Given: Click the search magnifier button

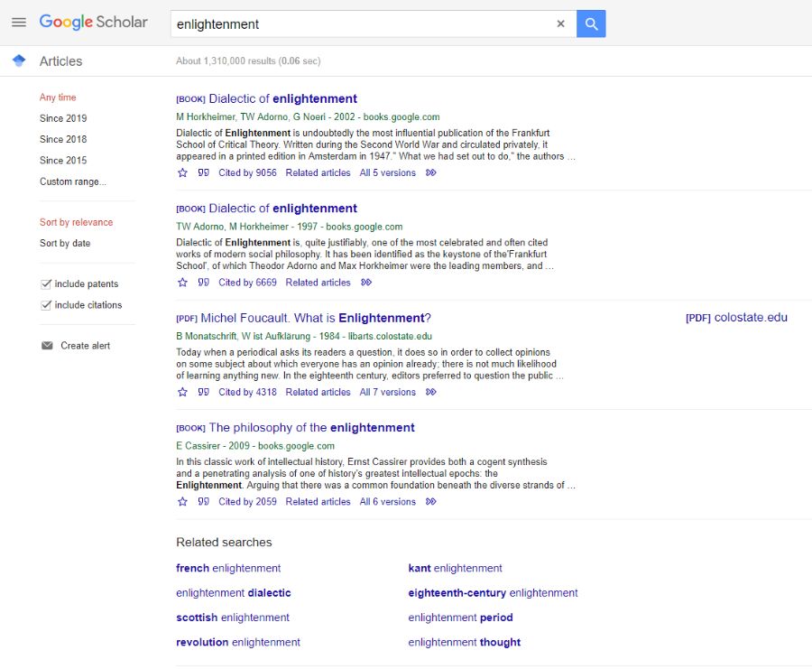Looking at the screenshot, I should [x=591, y=23].
